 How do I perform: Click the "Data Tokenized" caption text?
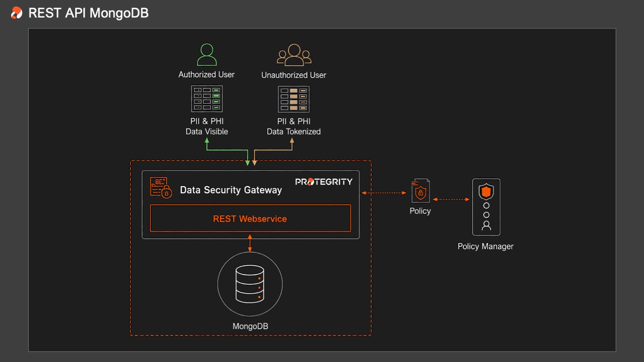[294, 132]
